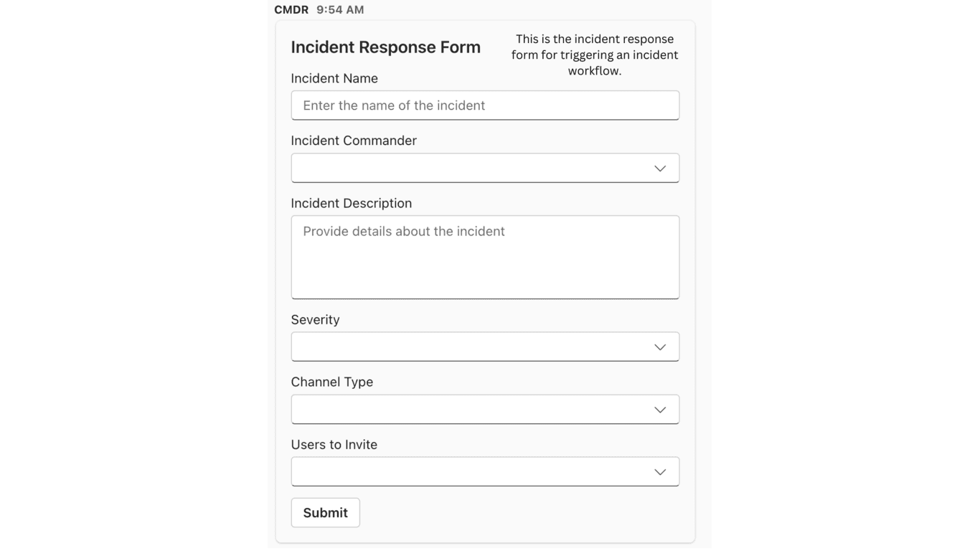Viewport: 980px width, 551px height.
Task: Click the Channel Type label text
Action: pos(332,382)
